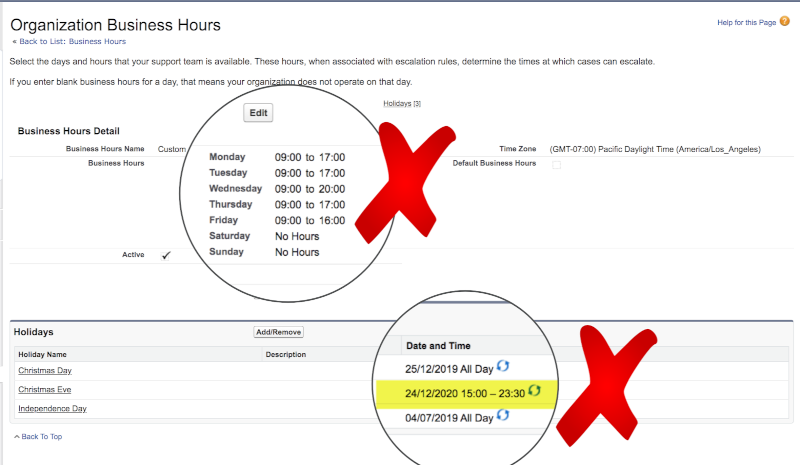Viewport: 800px width, 465px height.
Task: Click the Description column header
Action: click(x=285, y=354)
